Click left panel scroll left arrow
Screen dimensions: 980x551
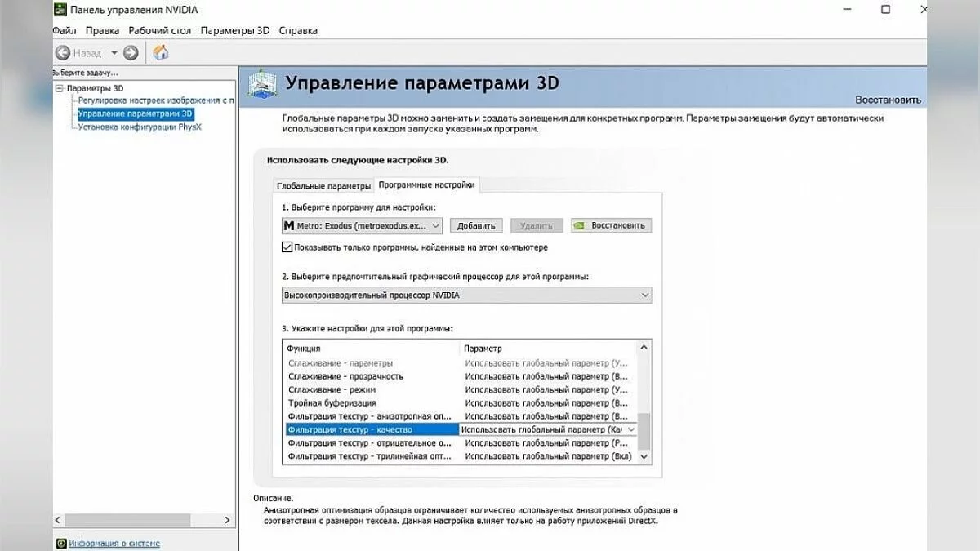[59, 520]
